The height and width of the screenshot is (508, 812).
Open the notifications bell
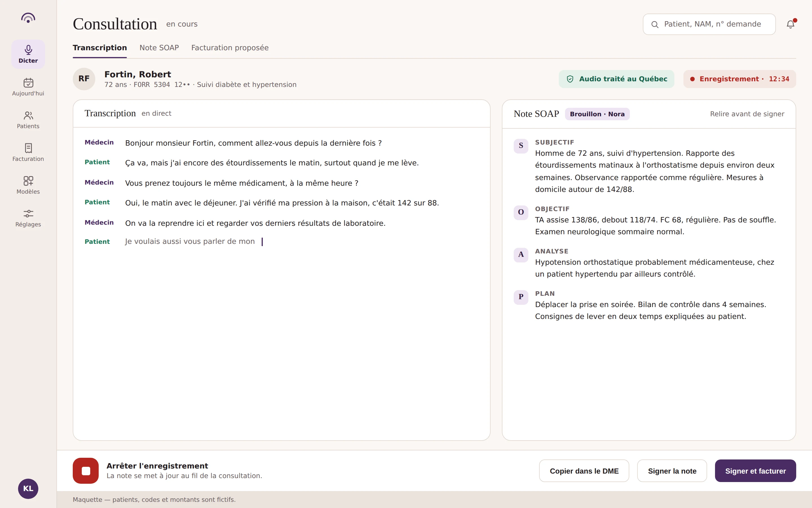coord(791,24)
